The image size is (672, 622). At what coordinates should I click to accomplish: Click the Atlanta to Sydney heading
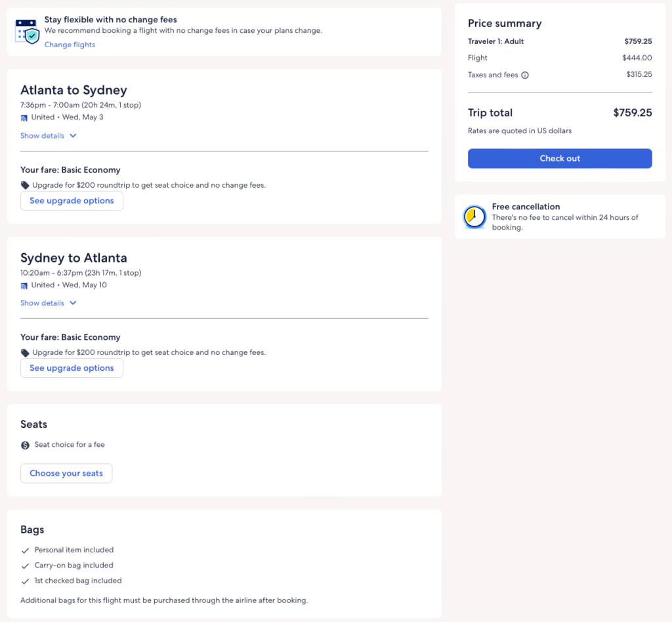pyautogui.click(x=73, y=91)
